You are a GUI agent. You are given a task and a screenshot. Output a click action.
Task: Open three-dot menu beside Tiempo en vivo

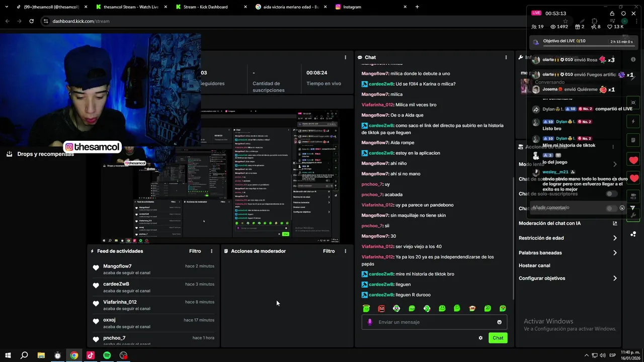pos(345,57)
